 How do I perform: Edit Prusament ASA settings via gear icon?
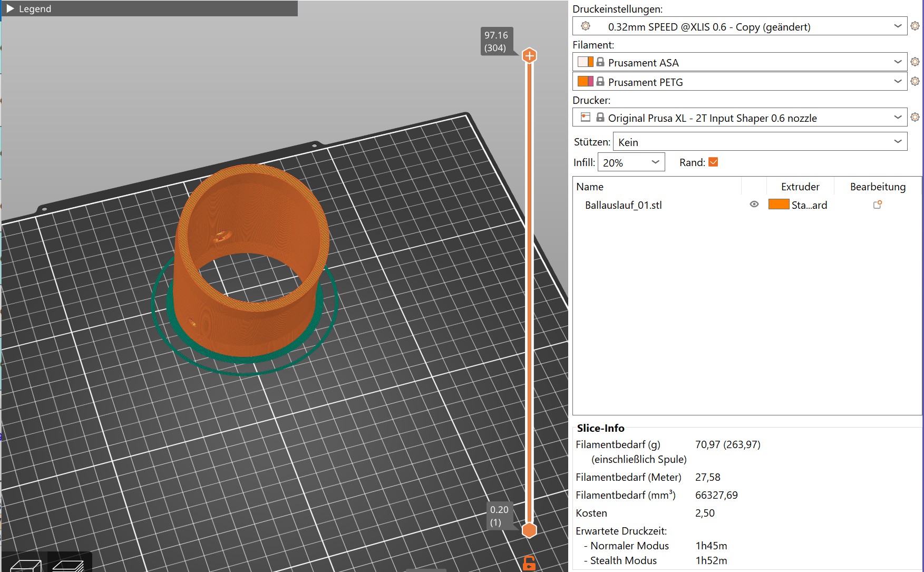click(x=915, y=62)
